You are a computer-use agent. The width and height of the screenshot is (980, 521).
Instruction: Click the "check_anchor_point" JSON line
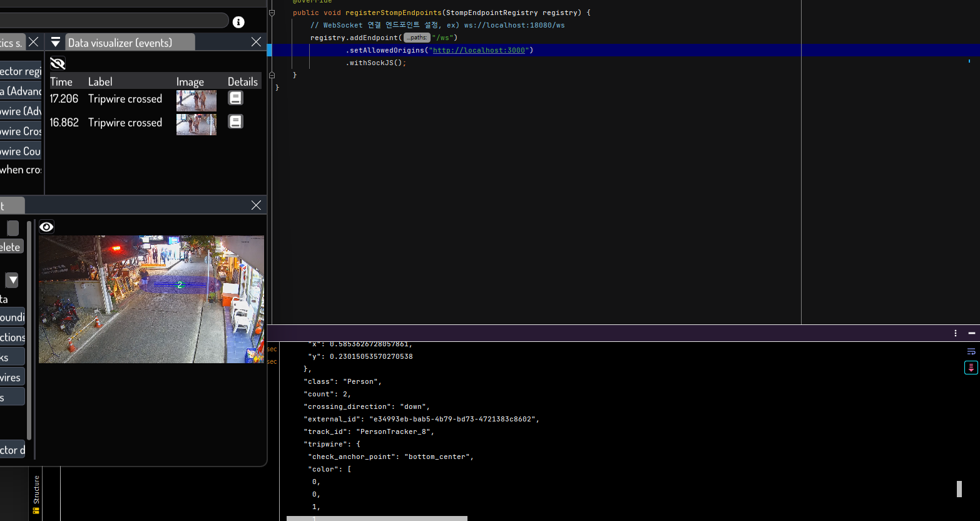(x=390, y=457)
